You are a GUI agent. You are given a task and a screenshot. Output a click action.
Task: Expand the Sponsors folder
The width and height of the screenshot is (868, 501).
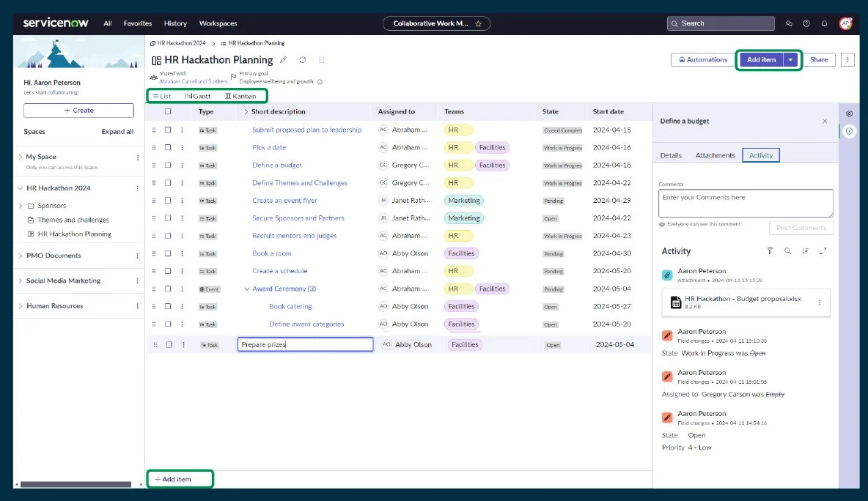pos(21,206)
